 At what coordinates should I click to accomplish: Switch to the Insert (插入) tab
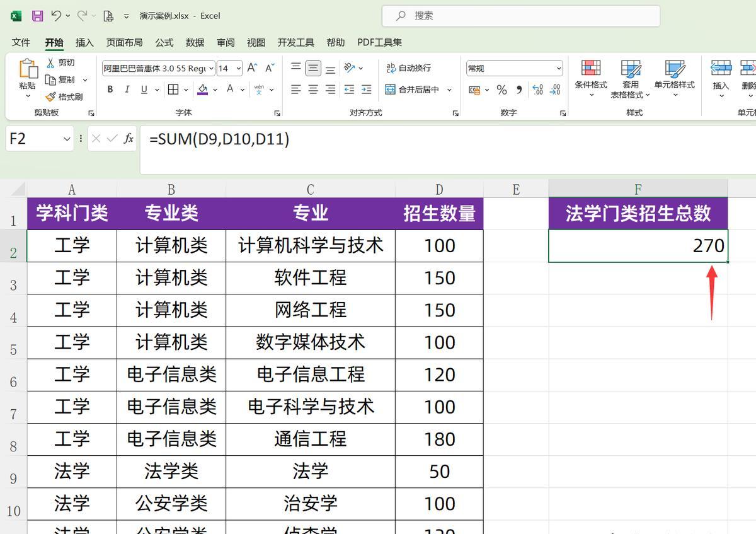click(84, 42)
